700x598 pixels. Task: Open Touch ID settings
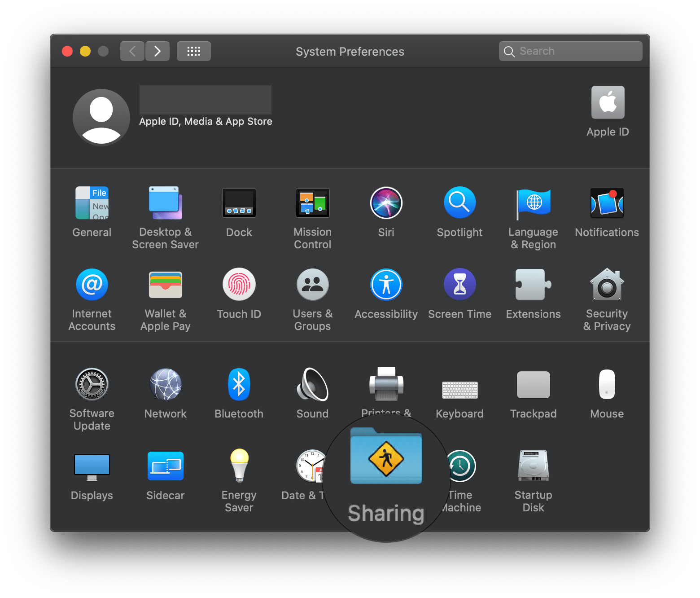tap(239, 284)
